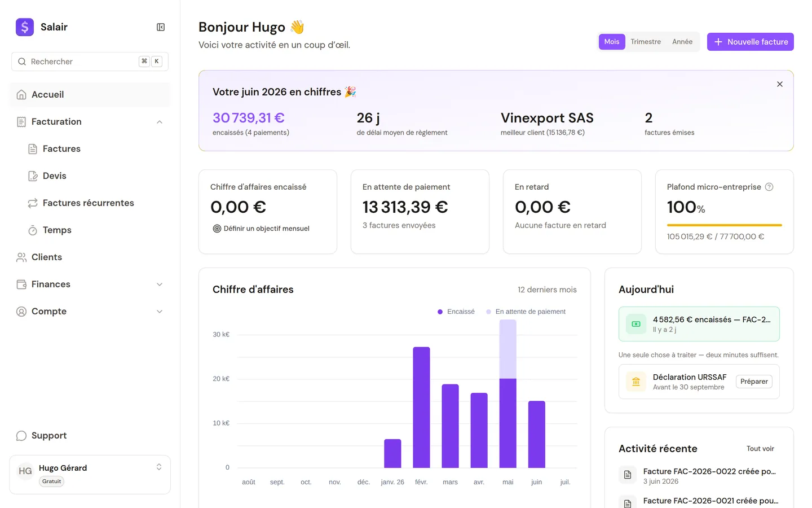The width and height of the screenshot is (812, 508).
Task: Click the mars bar in the chart
Action: point(450,426)
